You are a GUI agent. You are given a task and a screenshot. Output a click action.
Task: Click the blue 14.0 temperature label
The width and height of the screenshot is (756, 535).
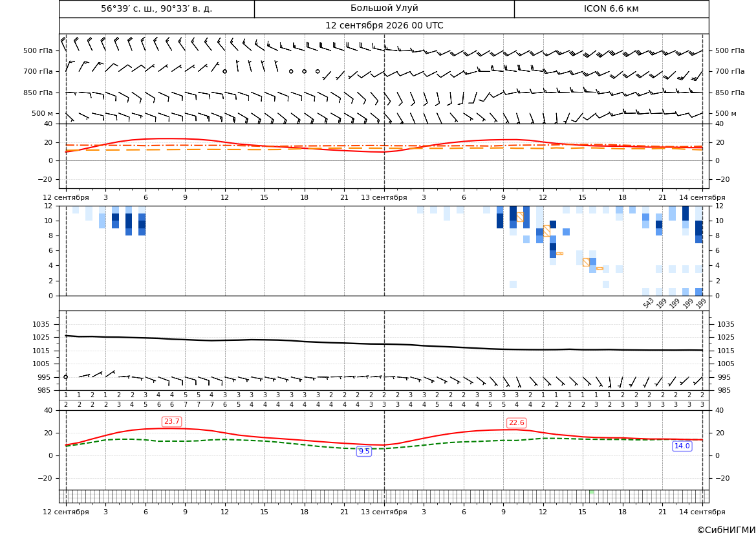pyautogui.click(x=682, y=446)
